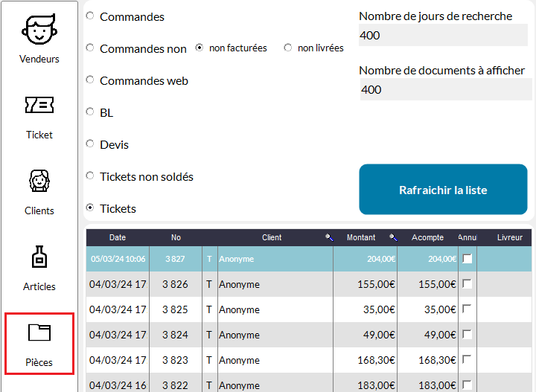Open the Clients sidebar icon
Screen dimensions: 536x392
tap(39, 182)
